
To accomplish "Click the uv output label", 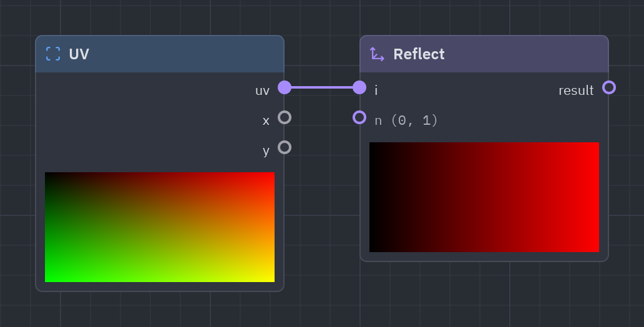I will pos(263,90).
